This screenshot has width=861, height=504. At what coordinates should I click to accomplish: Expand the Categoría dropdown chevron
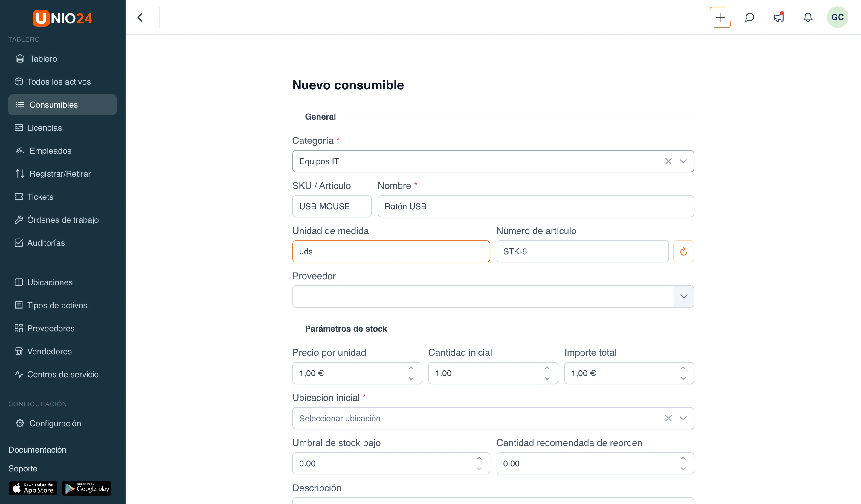683,161
